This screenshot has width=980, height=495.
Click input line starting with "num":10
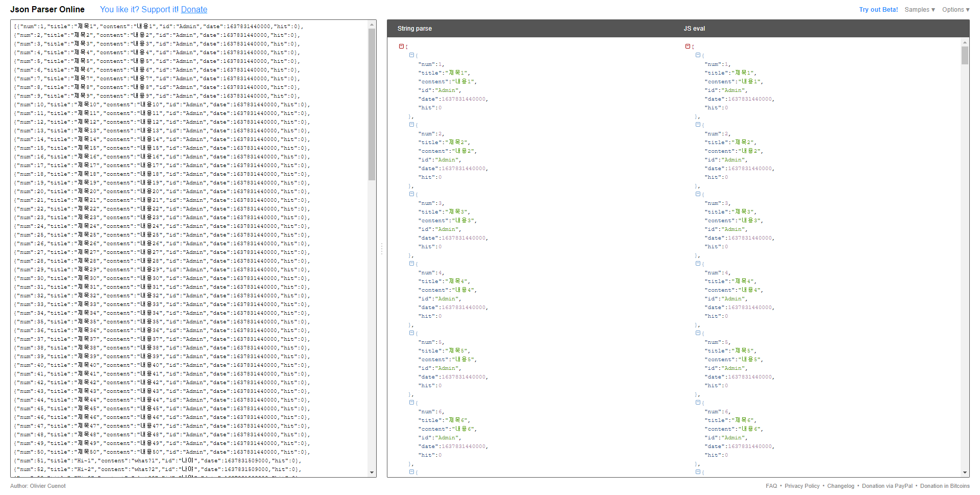162,105
